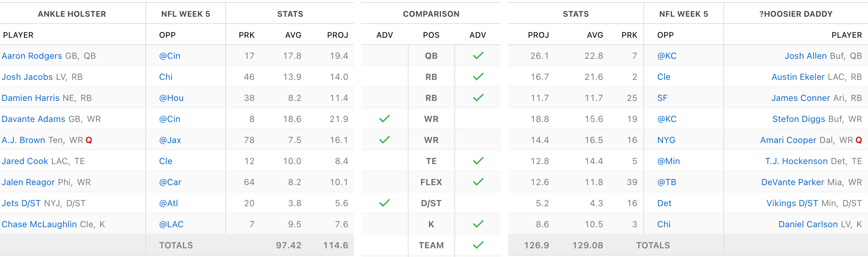Open Aaron Rodgers player link
The image size is (868, 257).
pos(32,56)
